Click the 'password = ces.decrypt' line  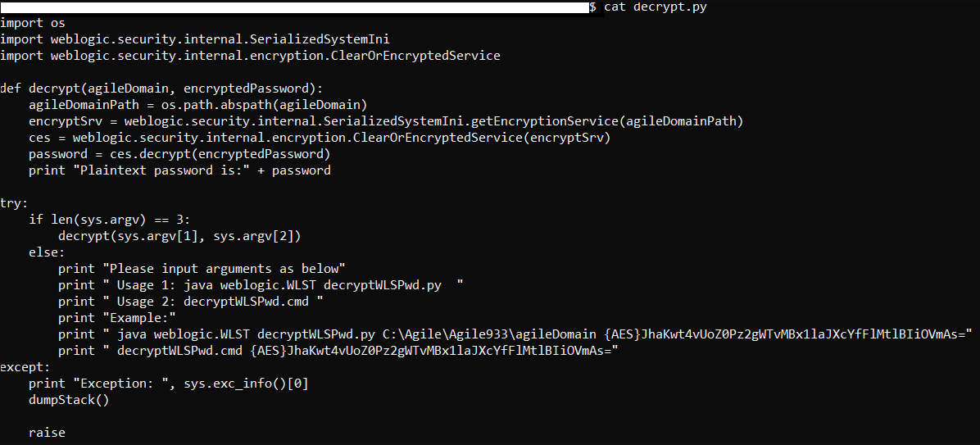click(179, 154)
